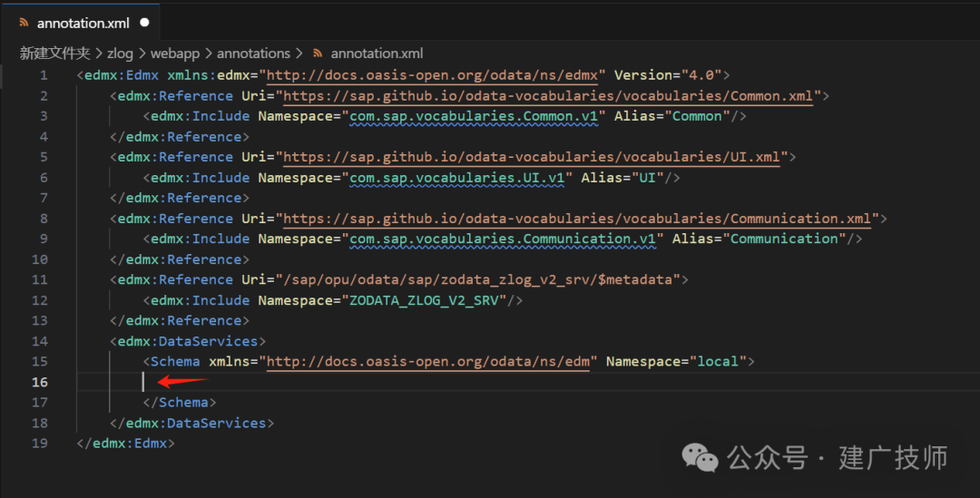Click the Alias value "Communication" on line 9
This screenshot has width=980, height=498.
click(x=784, y=239)
